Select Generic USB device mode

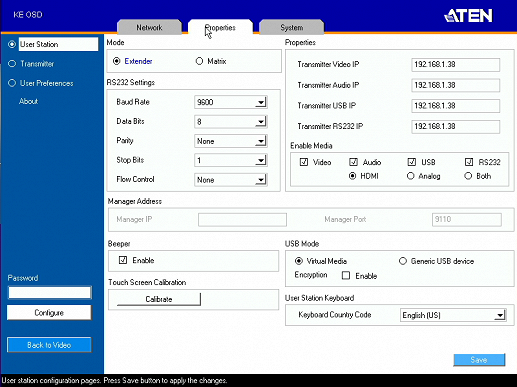pos(403,261)
